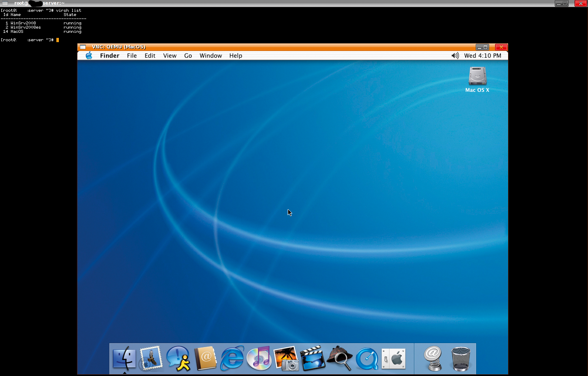Click WinSrv2008 row in terminal

(43, 23)
